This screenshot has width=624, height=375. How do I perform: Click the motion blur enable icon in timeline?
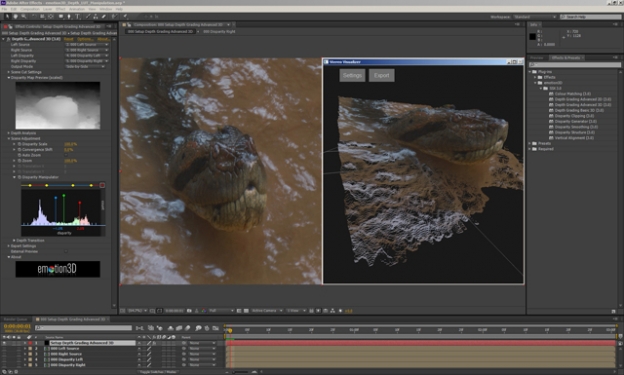coord(188,328)
